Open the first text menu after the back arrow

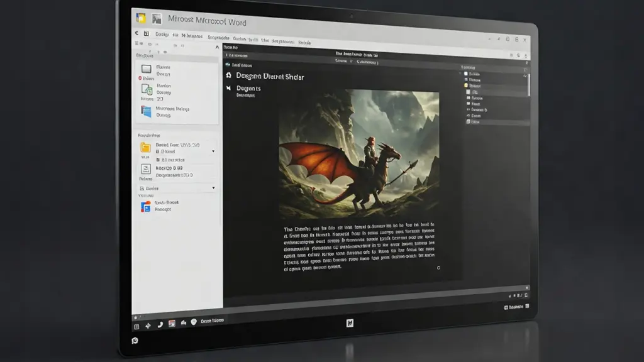click(x=162, y=35)
